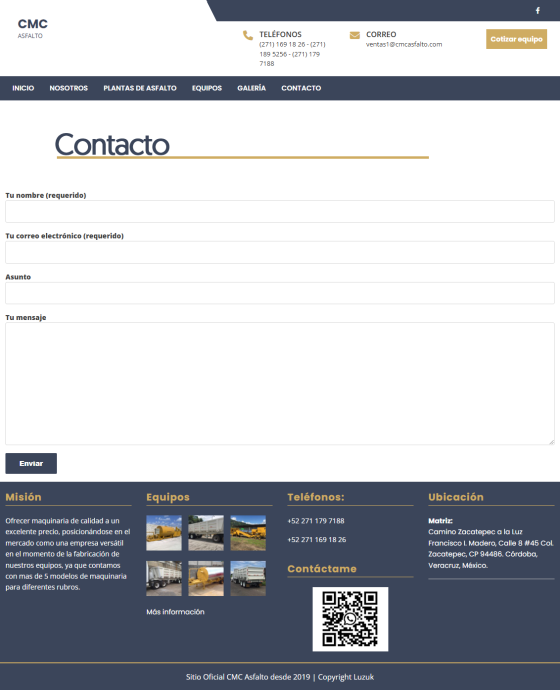Click the Misión footer heading
The height and width of the screenshot is (690, 560).
(x=23, y=497)
